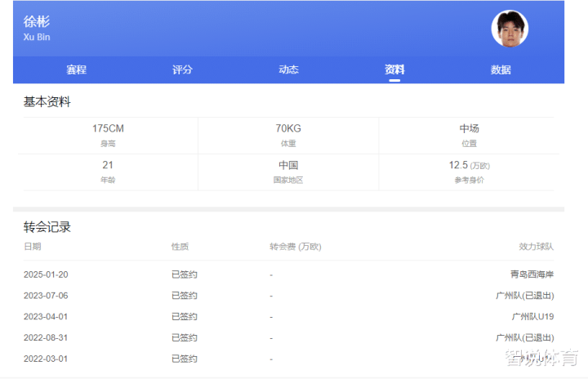Image resolution: width=588 pixels, height=379 pixels.
Task: Select the 资料 tab
Action: click(394, 69)
